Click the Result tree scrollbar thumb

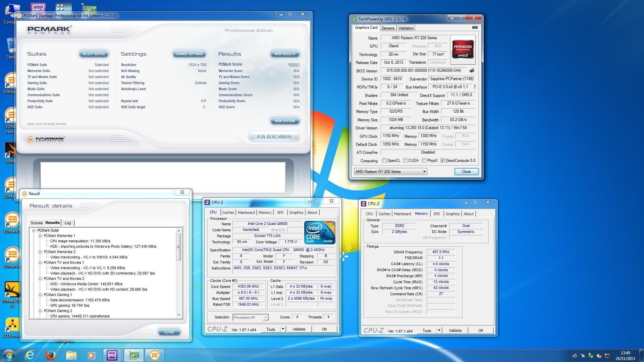point(179,247)
